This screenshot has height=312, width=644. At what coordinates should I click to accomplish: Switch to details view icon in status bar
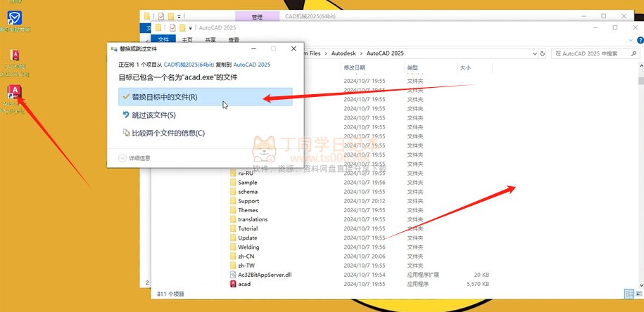point(629,294)
